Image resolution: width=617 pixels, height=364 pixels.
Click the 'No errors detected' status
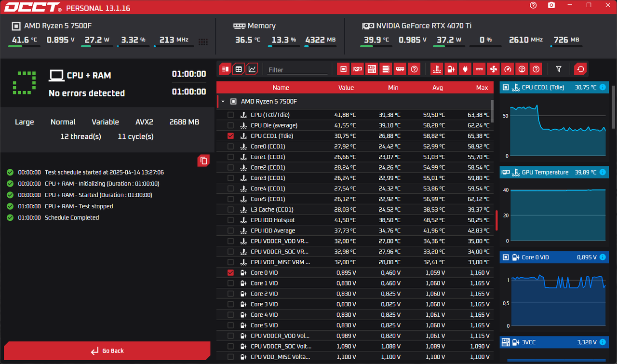(x=87, y=93)
